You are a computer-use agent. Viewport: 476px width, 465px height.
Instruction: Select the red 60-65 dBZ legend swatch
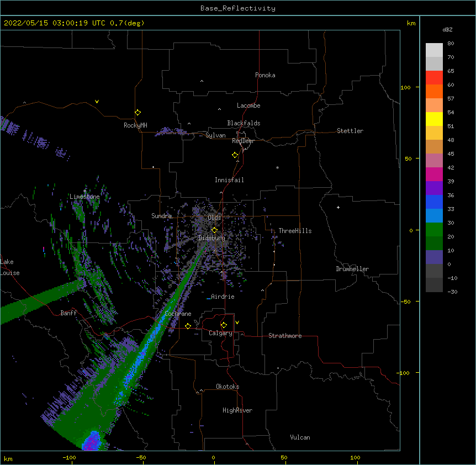point(434,77)
